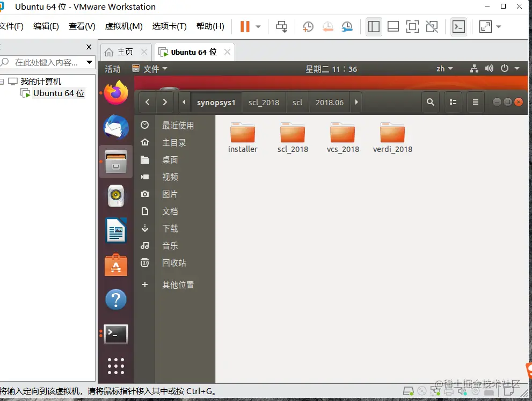The image size is (532, 401).
Task: Open the file manager hamburger menu
Action: point(476,102)
